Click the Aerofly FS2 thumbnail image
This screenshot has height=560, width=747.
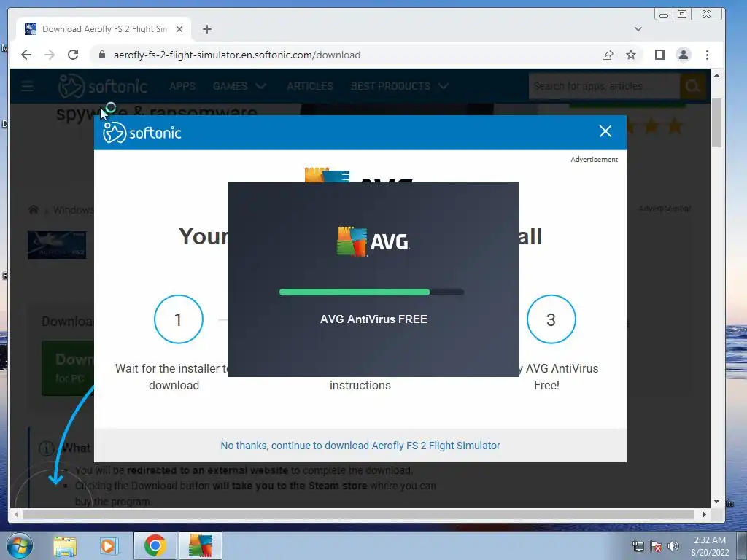coord(57,245)
